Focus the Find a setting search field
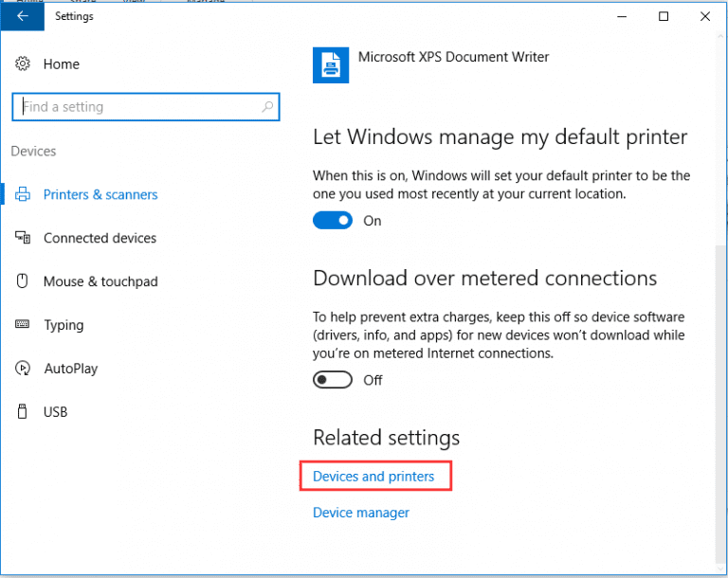The height and width of the screenshot is (578, 728). tap(146, 107)
